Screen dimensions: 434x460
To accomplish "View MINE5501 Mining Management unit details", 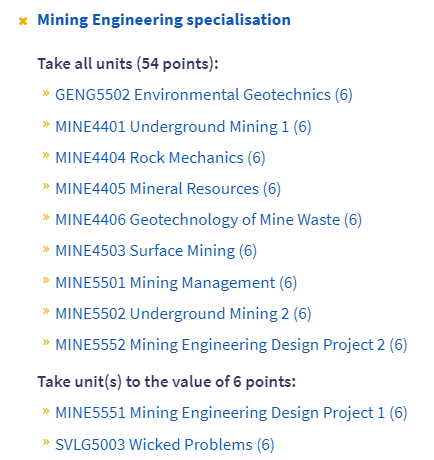I will click(176, 283).
